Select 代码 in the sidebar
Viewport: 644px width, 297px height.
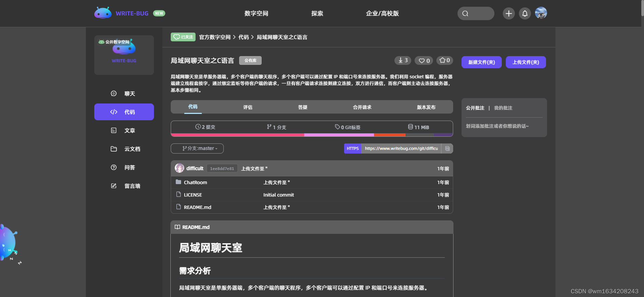click(124, 112)
